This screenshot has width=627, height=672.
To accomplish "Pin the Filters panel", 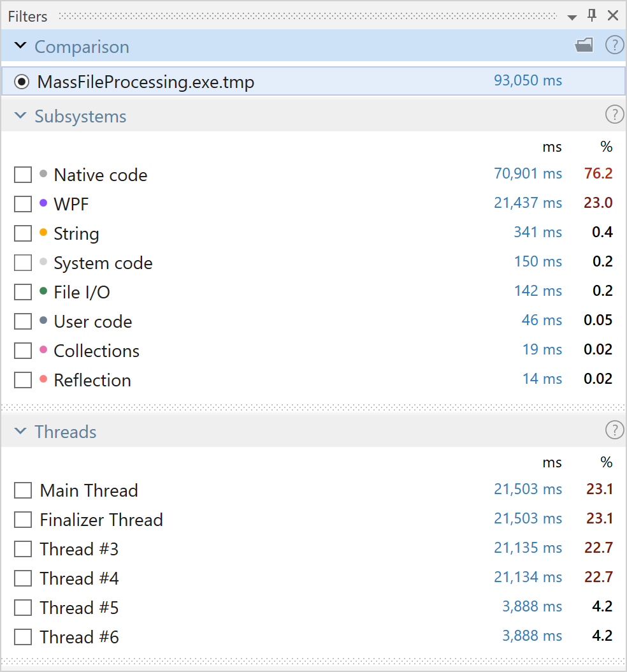I will click(x=592, y=15).
